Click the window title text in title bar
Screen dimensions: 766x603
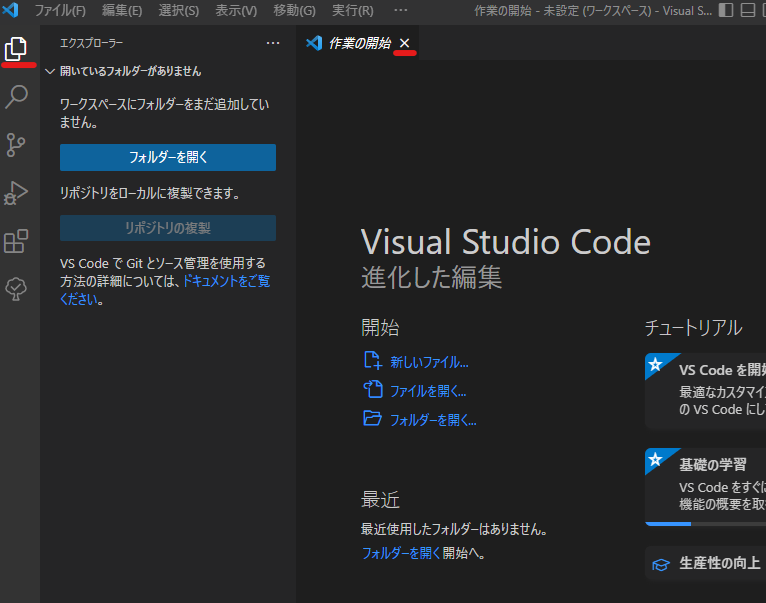point(593,11)
